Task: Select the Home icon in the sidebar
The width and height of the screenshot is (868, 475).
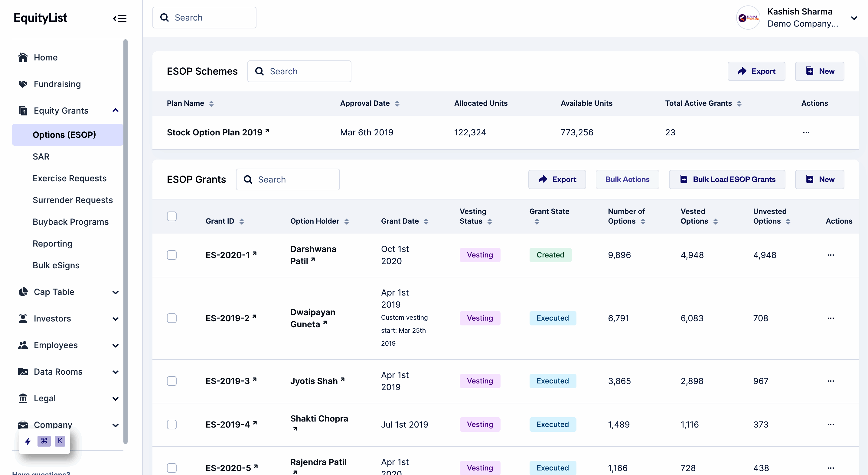Action: pos(23,57)
